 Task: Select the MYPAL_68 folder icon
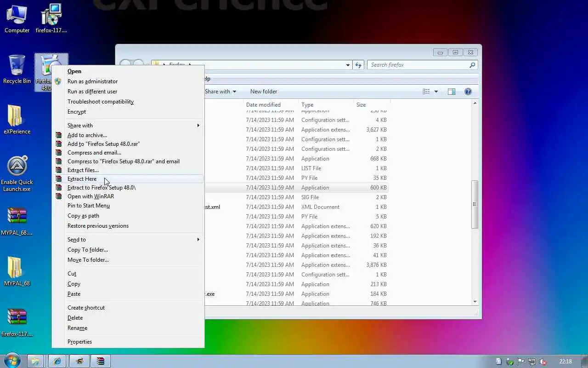click(x=17, y=271)
